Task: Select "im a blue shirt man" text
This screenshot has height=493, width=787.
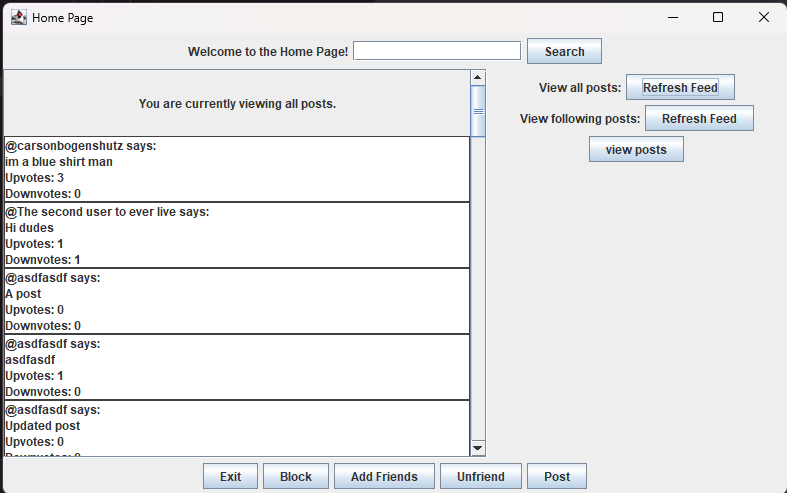Action: pyautogui.click(x=59, y=162)
